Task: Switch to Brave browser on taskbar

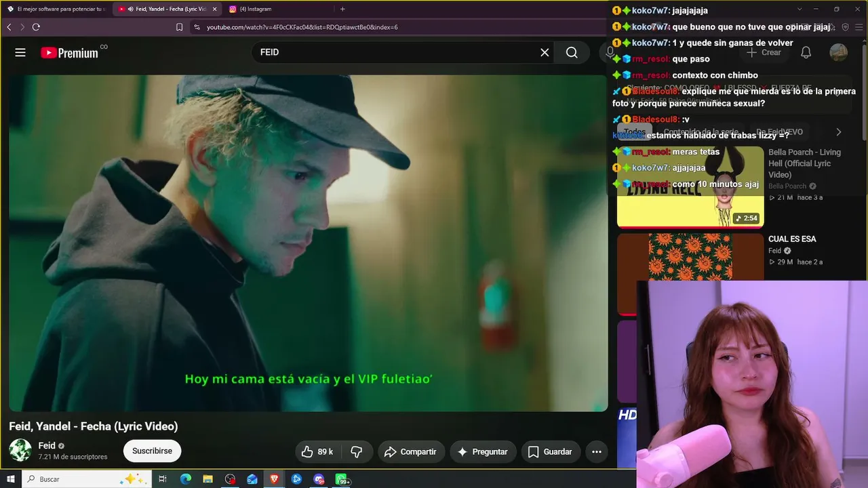Action: point(274,479)
